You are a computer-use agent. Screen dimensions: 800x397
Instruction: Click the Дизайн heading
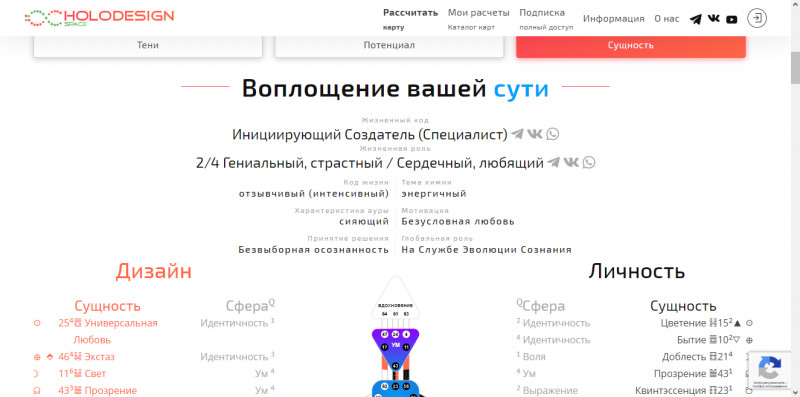tap(154, 271)
